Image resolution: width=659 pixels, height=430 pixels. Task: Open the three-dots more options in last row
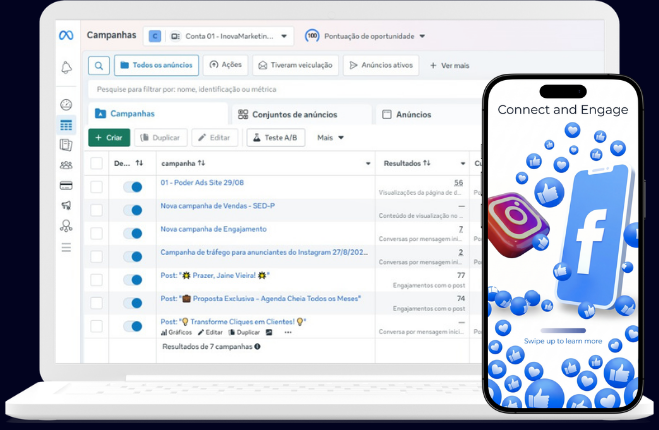288,332
